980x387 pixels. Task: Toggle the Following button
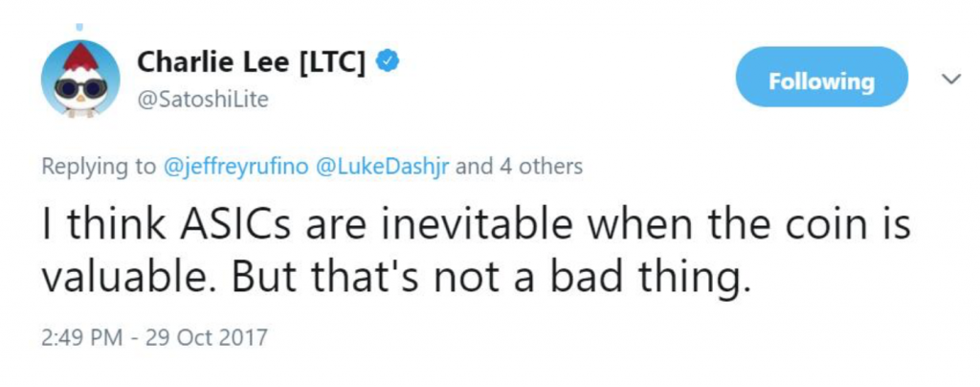tap(821, 81)
